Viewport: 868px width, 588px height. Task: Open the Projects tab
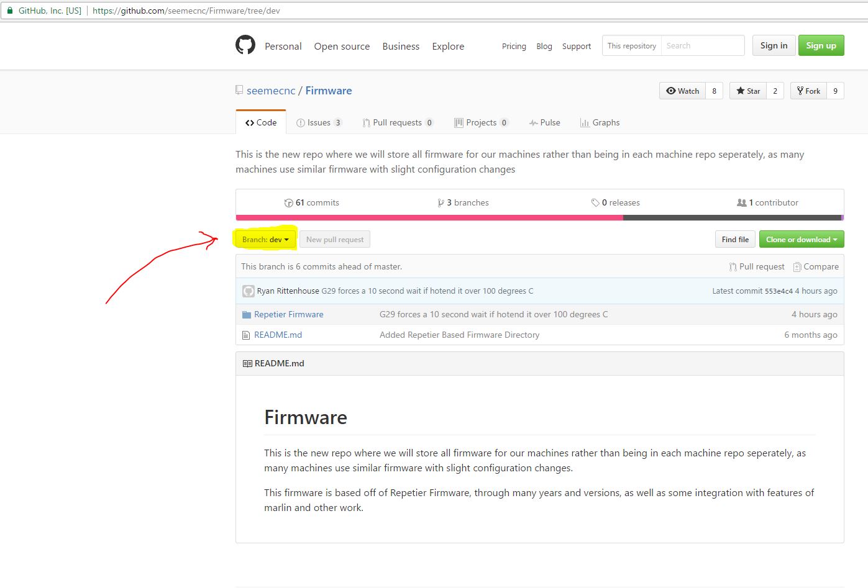click(x=481, y=123)
